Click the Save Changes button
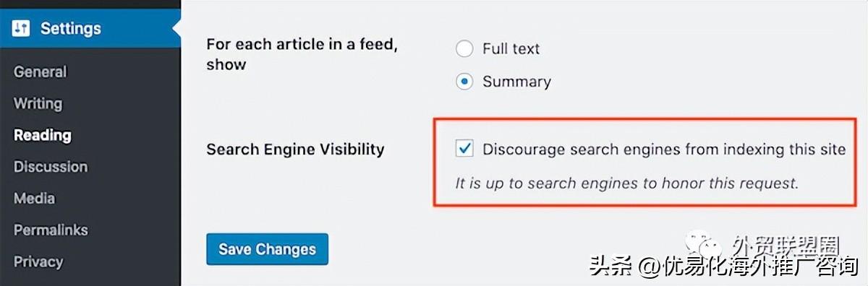This screenshot has width=868, height=286. [267, 249]
